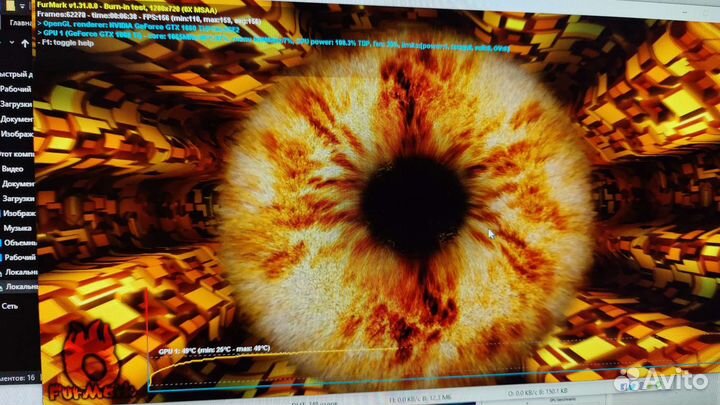Open Загрузки under Этот компьютер
The width and height of the screenshot is (720, 405).
(18, 198)
